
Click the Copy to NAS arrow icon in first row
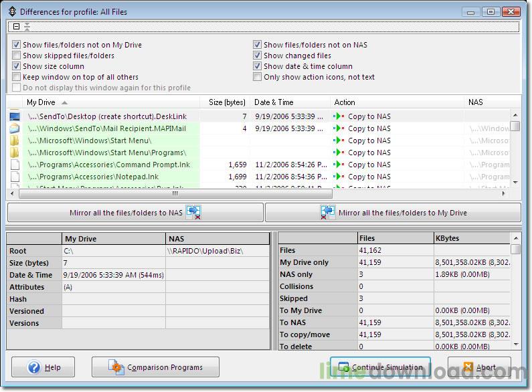click(339, 116)
